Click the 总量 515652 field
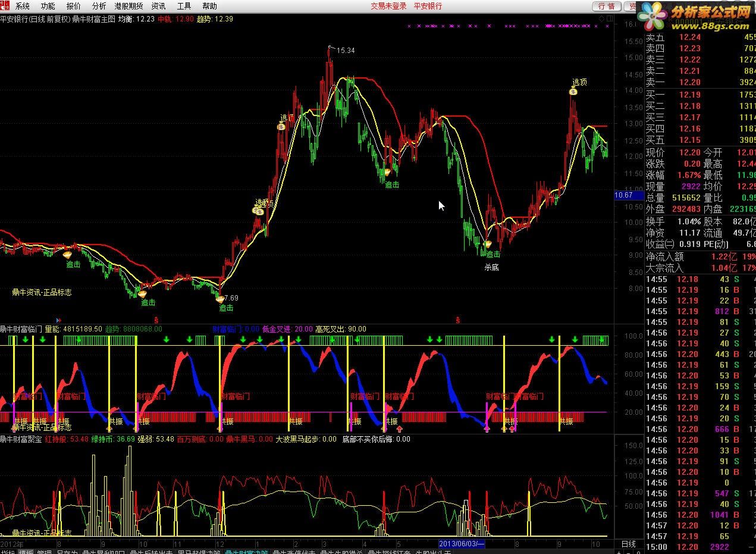 (x=673, y=198)
